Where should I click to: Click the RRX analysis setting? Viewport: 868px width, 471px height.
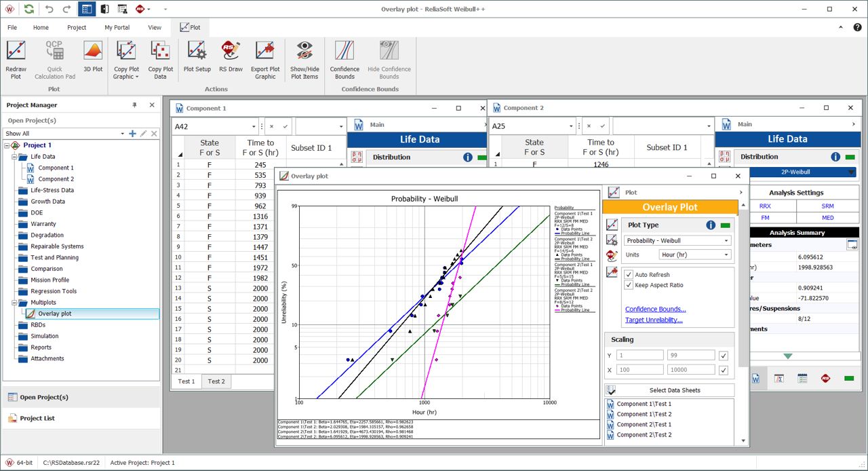coord(765,206)
